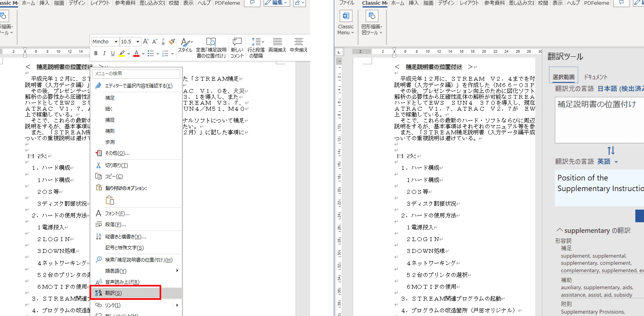Swap languages arrows in translator pane
This screenshot has width=644, height=316.
(x=611, y=151)
